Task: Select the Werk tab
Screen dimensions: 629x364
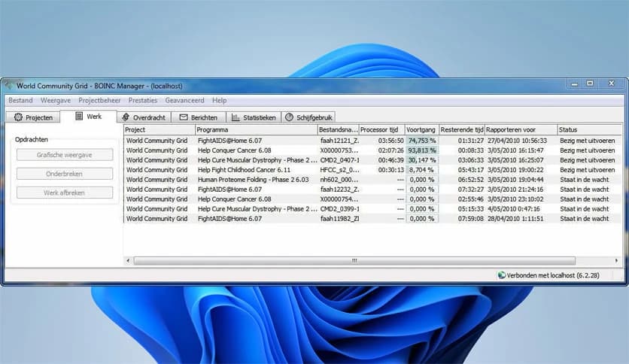Action: tap(88, 117)
